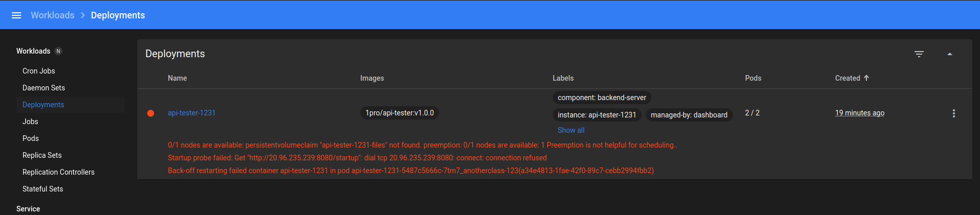
Task: Open the hamburger navigation menu
Action: tap(16, 15)
